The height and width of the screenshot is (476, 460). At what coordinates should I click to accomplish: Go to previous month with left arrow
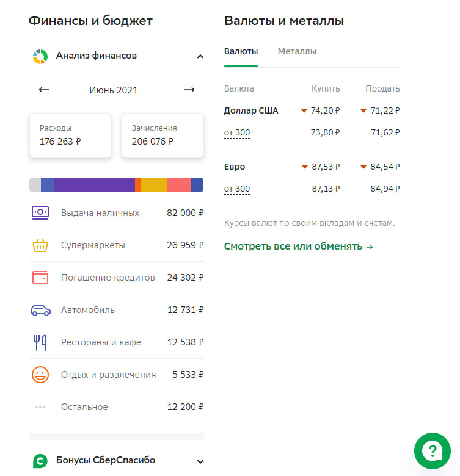coord(44,90)
